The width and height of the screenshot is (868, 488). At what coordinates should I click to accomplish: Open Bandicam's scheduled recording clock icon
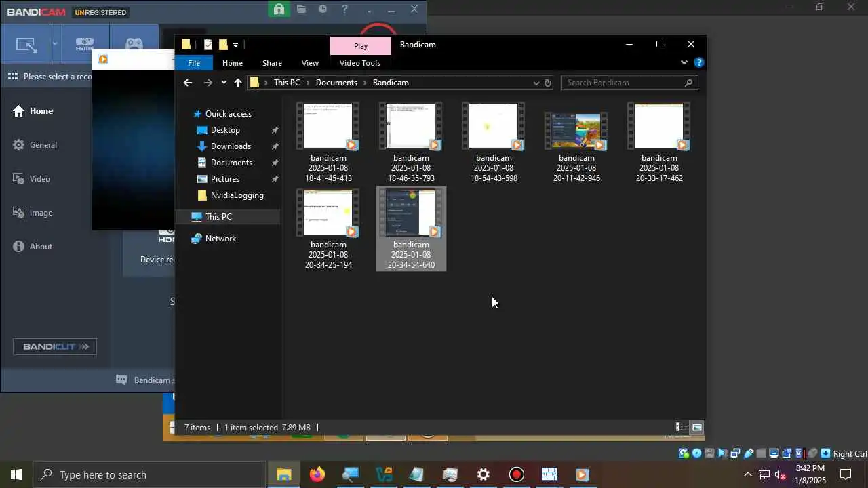323,9
